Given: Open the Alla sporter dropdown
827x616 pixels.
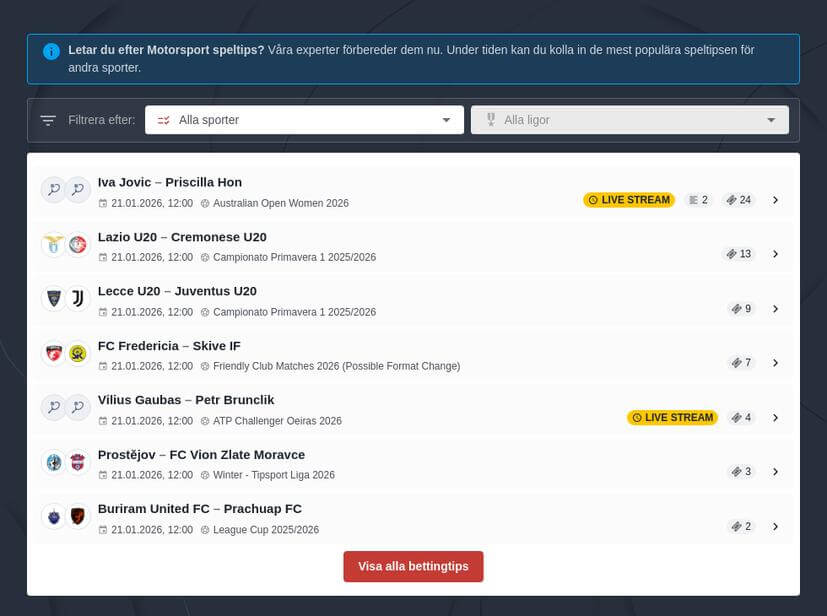Looking at the screenshot, I should pos(304,120).
